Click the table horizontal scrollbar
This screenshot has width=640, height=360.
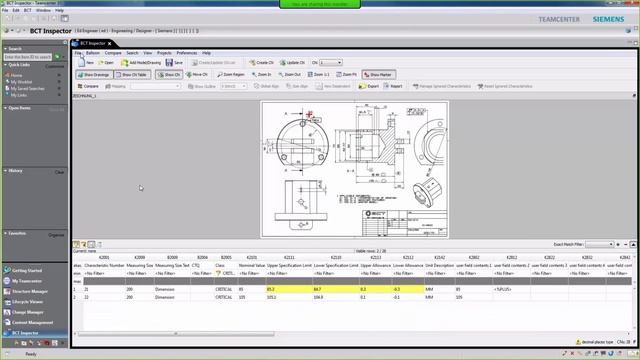coord(176,334)
